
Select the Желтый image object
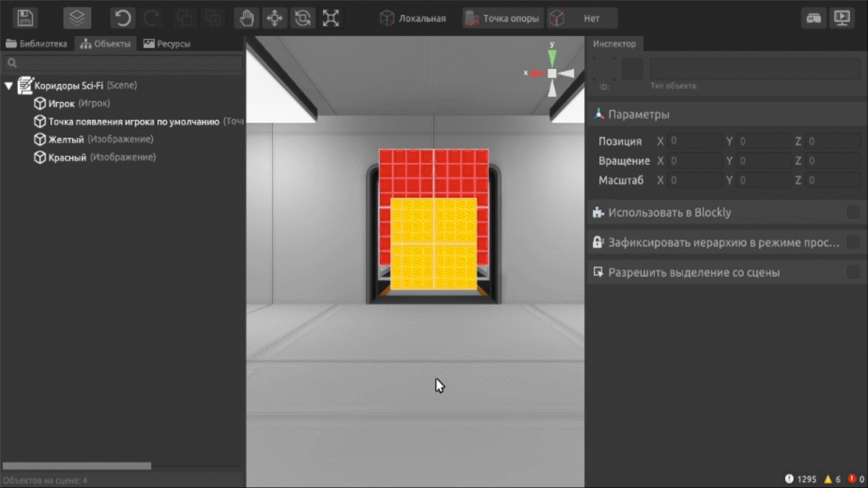[66, 140]
